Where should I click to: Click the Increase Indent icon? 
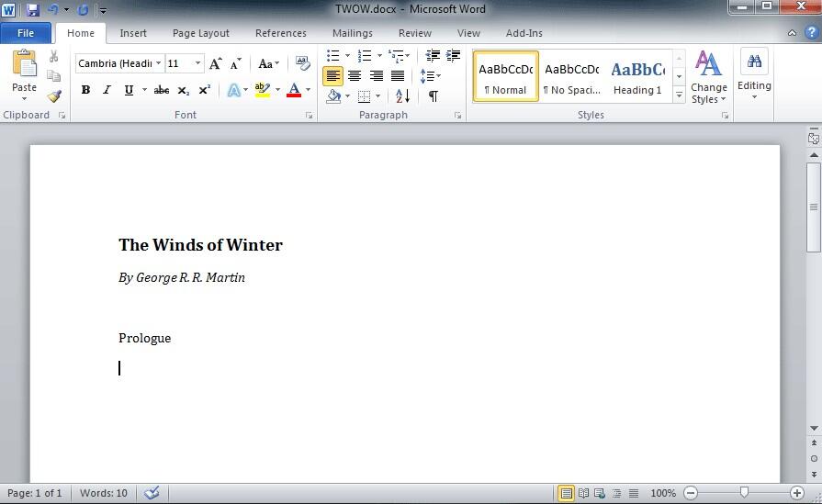pyautogui.click(x=453, y=55)
